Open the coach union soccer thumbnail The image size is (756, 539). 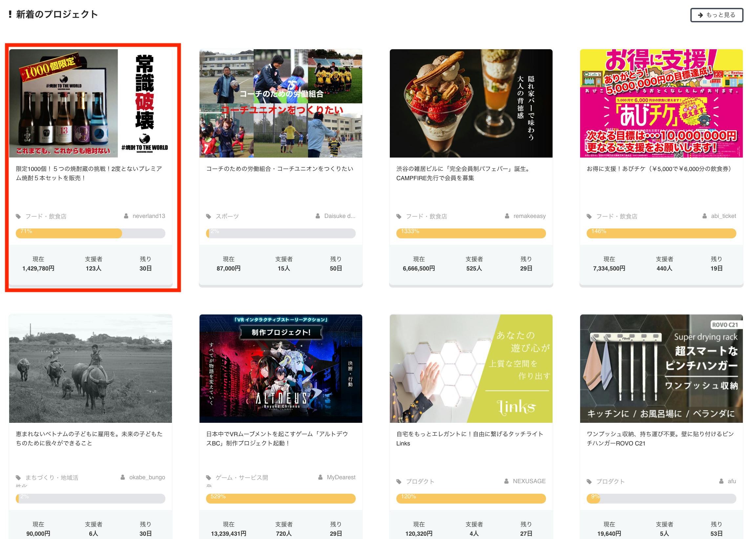click(x=280, y=103)
